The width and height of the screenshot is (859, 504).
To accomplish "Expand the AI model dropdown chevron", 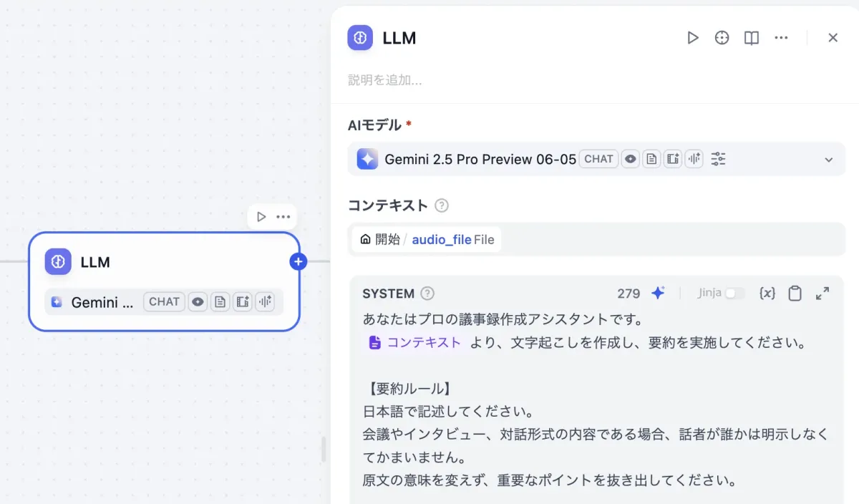I will [829, 160].
